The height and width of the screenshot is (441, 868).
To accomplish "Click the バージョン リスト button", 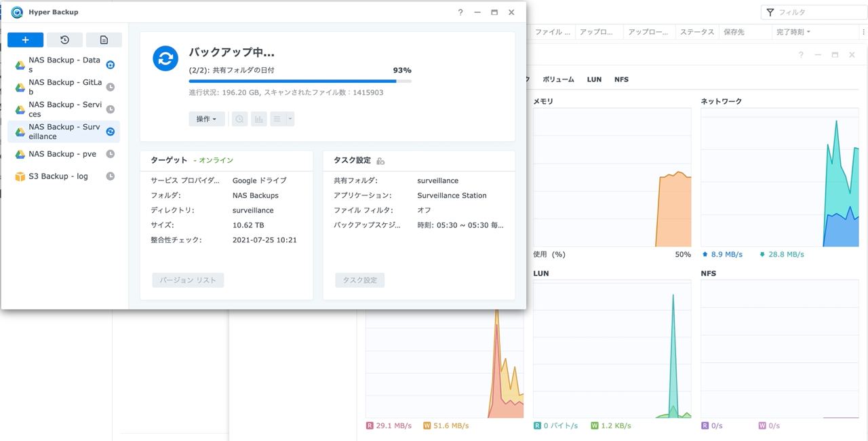I will pyautogui.click(x=188, y=280).
